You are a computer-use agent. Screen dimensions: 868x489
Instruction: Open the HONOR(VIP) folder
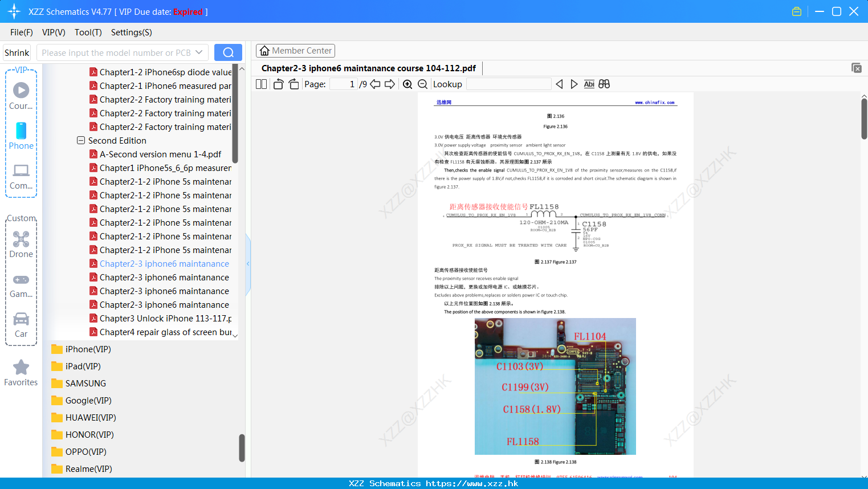(x=82, y=435)
